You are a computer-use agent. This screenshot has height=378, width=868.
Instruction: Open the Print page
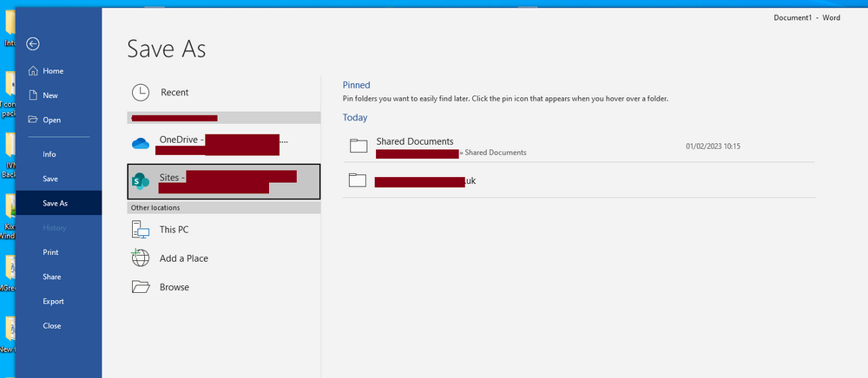pyautogui.click(x=50, y=252)
